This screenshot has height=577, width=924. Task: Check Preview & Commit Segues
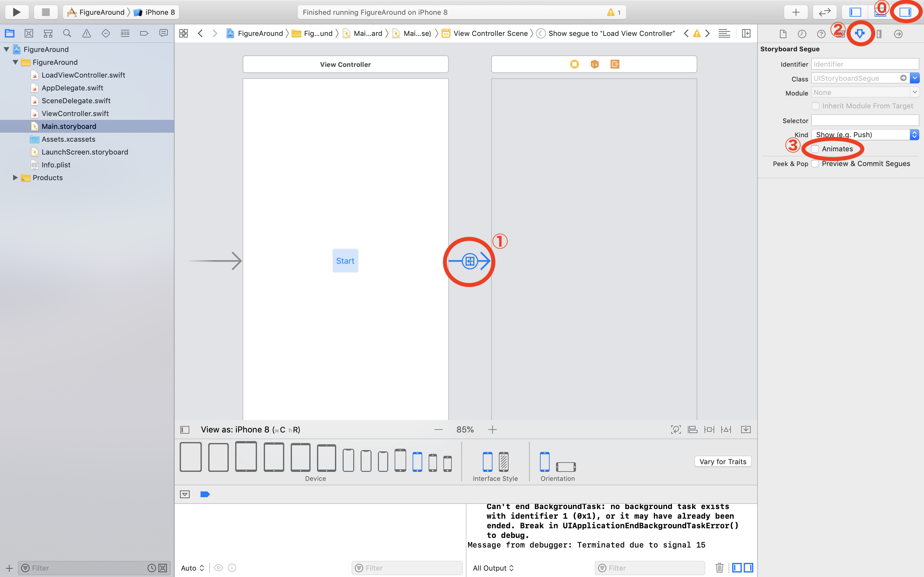(x=815, y=164)
